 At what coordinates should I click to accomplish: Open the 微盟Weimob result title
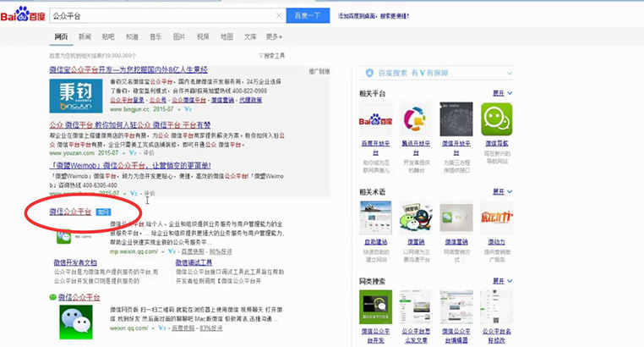(x=130, y=166)
